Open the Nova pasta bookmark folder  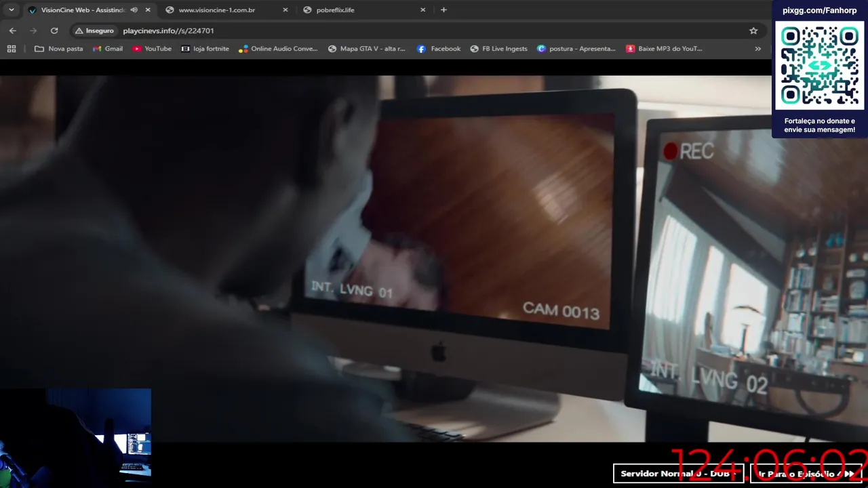coord(58,49)
